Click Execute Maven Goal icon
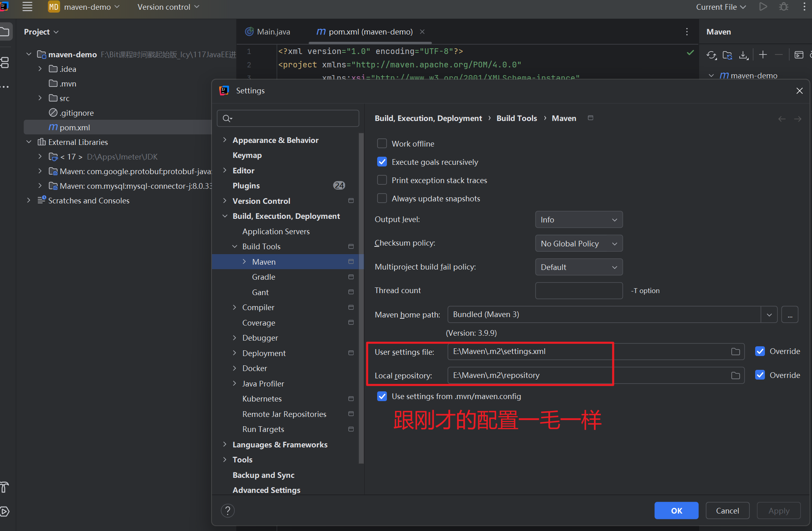 799,55
